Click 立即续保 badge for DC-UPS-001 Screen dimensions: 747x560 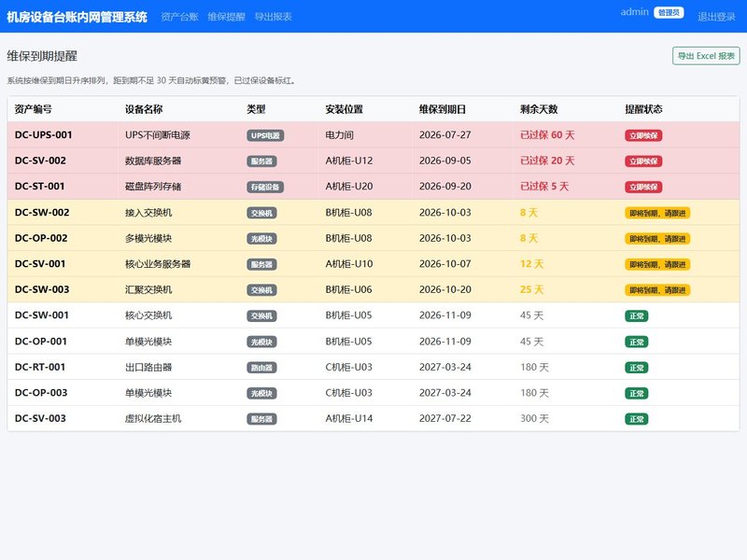pyautogui.click(x=643, y=135)
